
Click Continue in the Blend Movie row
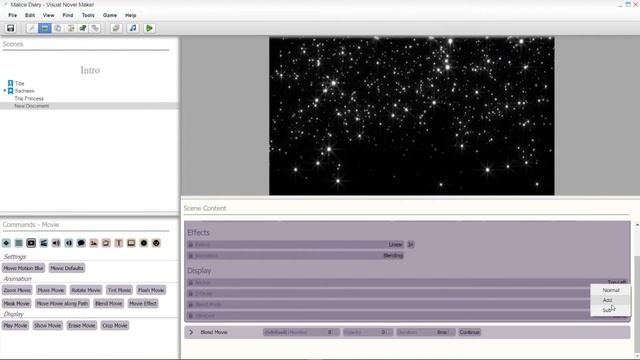469,332
